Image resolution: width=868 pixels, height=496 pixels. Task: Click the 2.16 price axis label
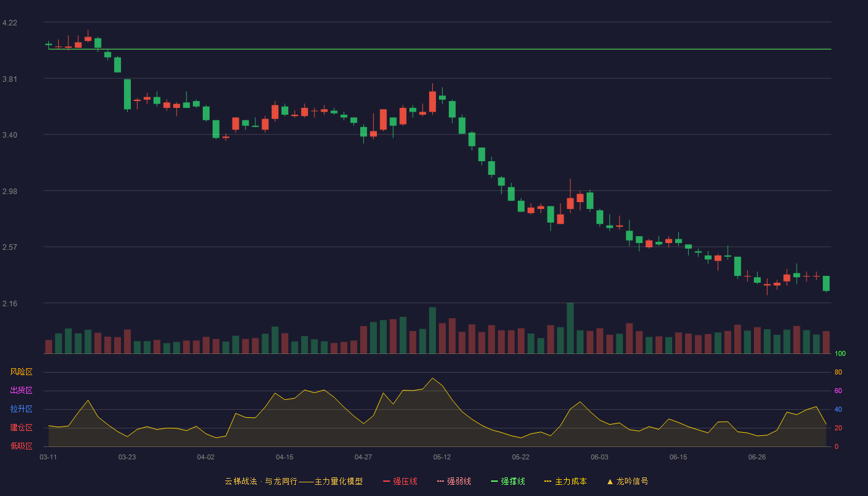point(10,304)
